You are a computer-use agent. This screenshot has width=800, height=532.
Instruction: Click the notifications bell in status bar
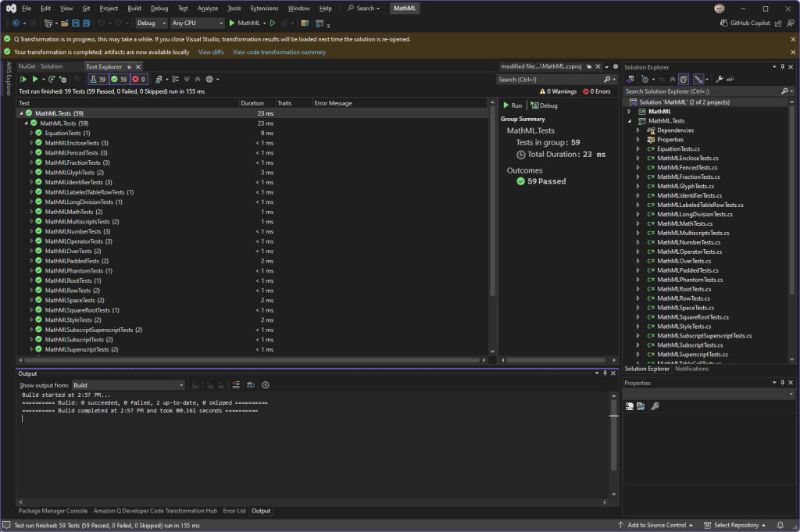tap(780, 525)
